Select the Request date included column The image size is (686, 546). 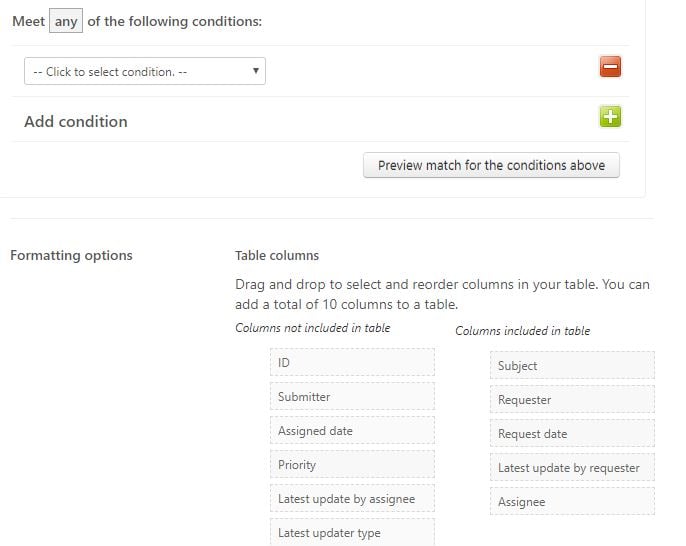[572, 434]
